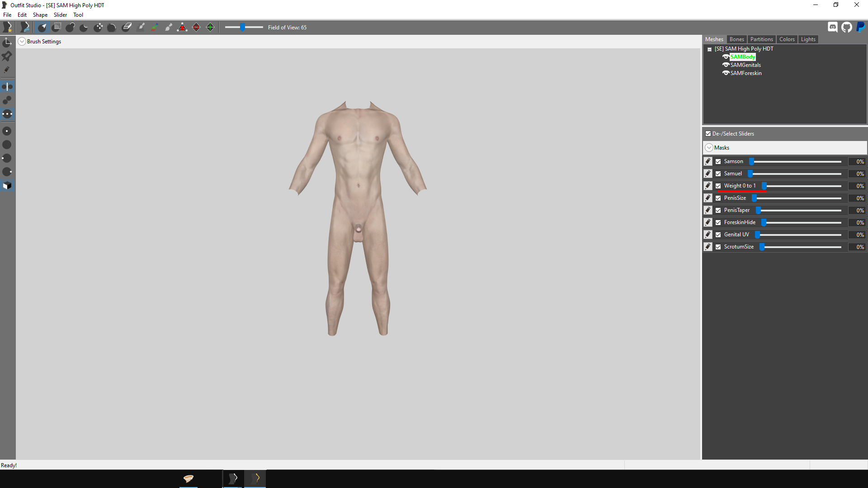Switch to the Partitions tab
868x488 pixels.
pyautogui.click(x=761, y=39)
